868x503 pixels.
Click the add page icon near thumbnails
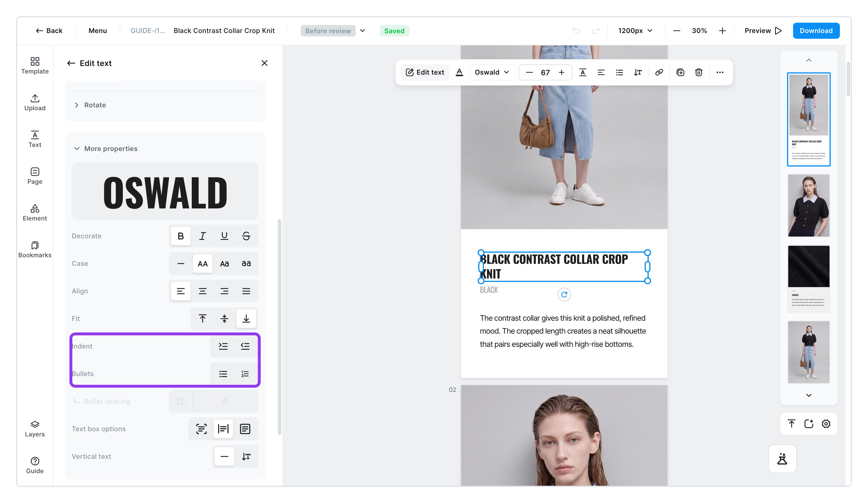click(809, 424)
